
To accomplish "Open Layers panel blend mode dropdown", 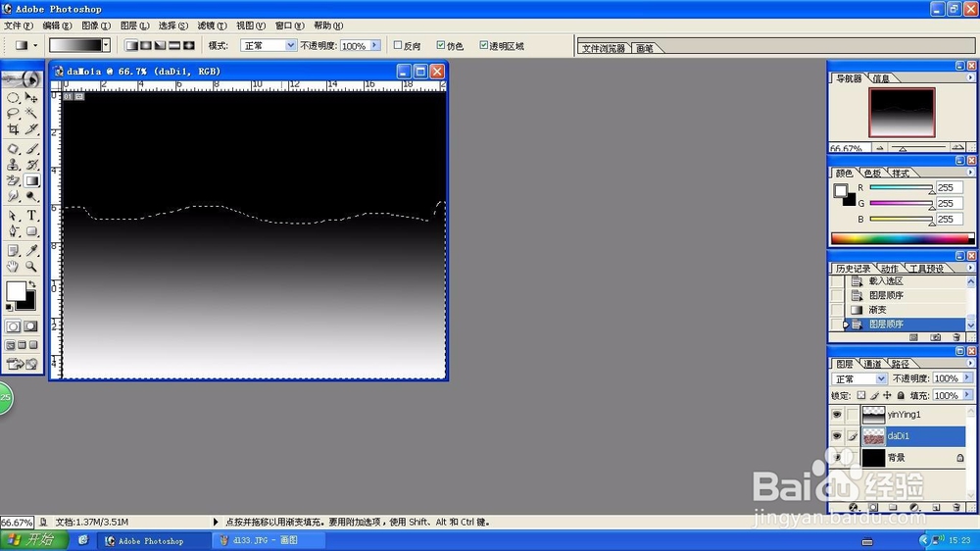I will tap(881, 379).
